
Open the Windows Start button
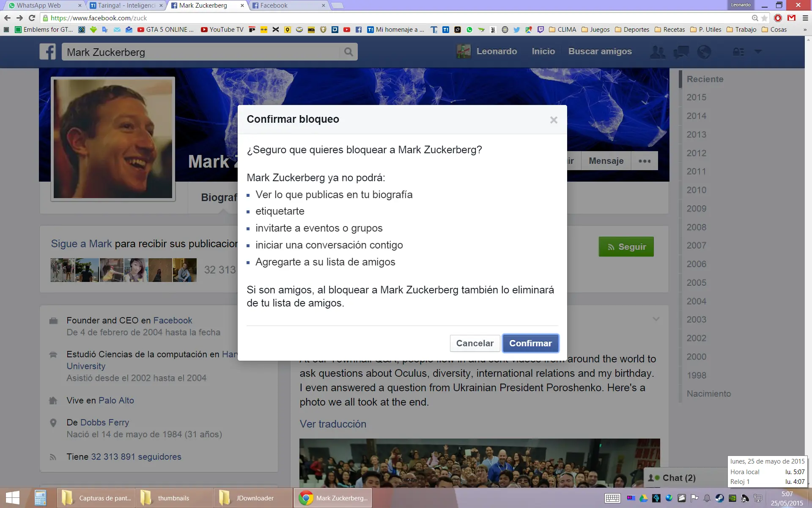click(13, 497)
